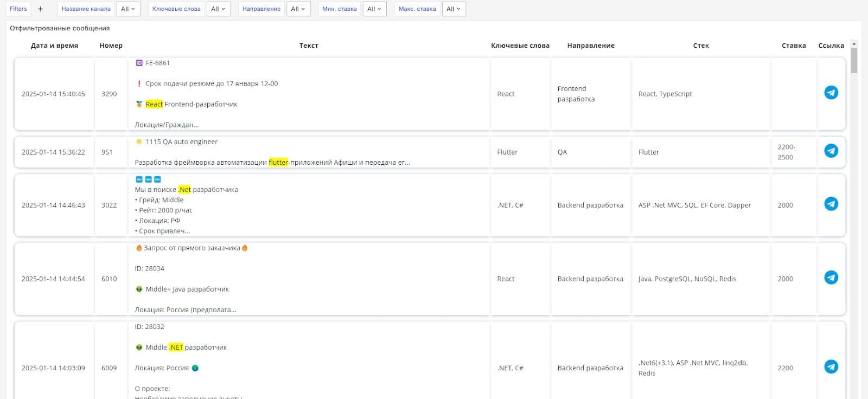Click the Номер column header

click(111, 46)
